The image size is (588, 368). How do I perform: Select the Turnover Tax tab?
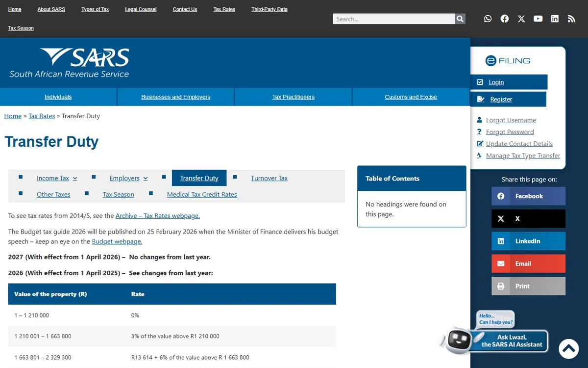(x=269, y=178)
